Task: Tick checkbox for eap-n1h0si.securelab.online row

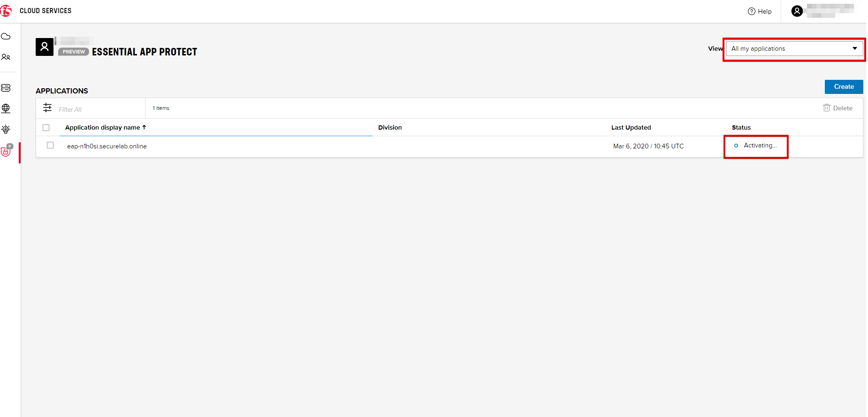Action: pos(50,146)
